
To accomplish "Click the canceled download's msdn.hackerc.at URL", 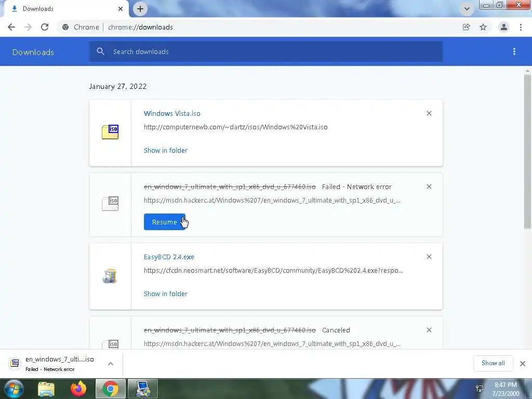I will (x=272, y=344).
